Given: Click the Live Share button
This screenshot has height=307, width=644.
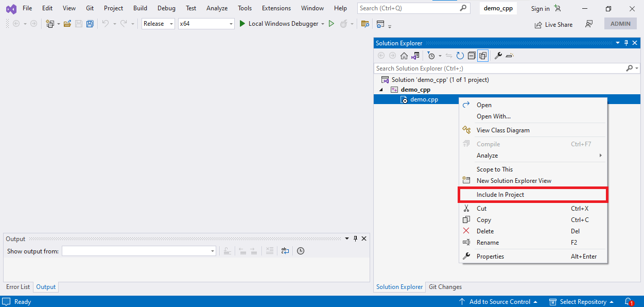Looking at the screenshot, I should pos(553,24).
